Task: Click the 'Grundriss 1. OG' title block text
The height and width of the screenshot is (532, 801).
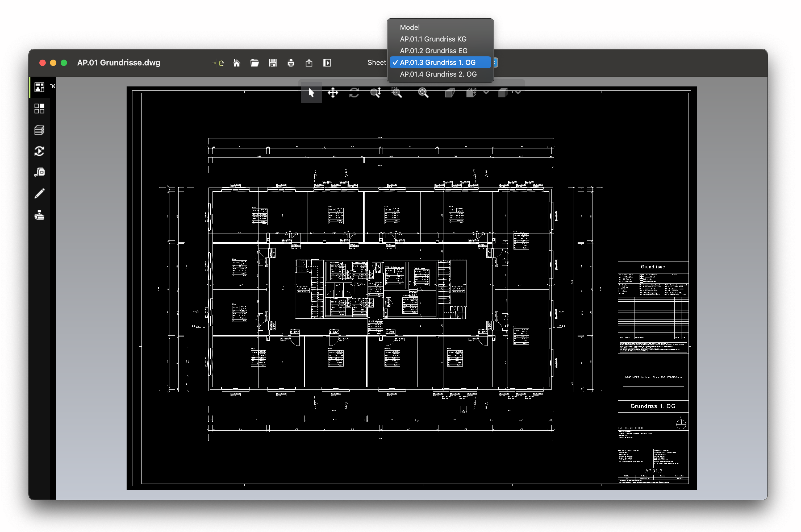Action: [652, 406]
